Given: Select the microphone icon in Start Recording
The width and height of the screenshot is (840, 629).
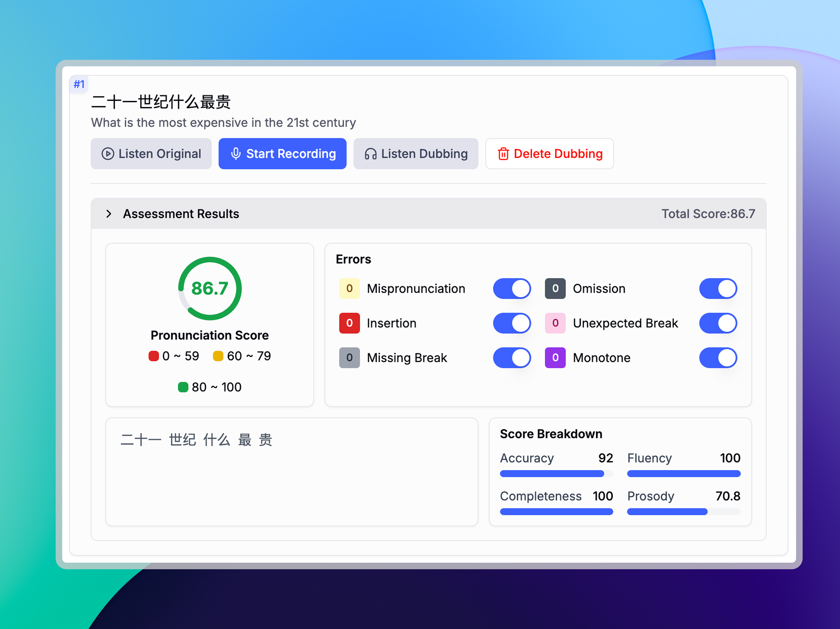Looking at the screenshot, I should (x=236, y=153).
